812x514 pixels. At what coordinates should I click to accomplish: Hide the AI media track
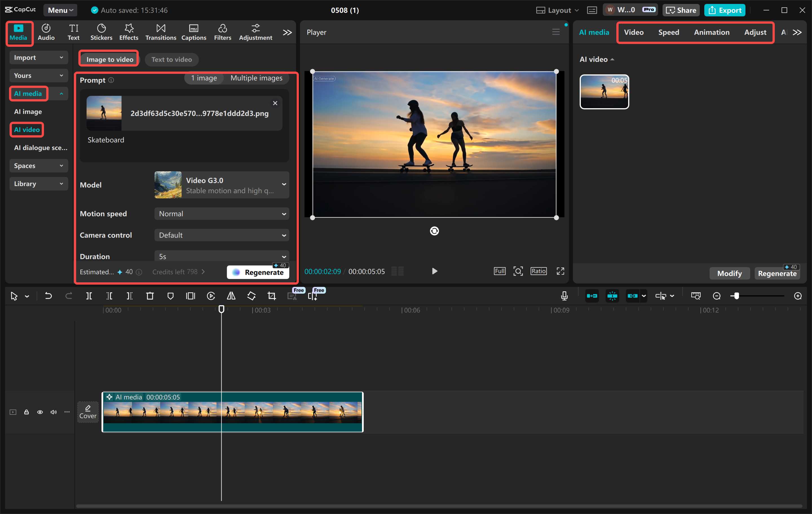coord(40,412)
